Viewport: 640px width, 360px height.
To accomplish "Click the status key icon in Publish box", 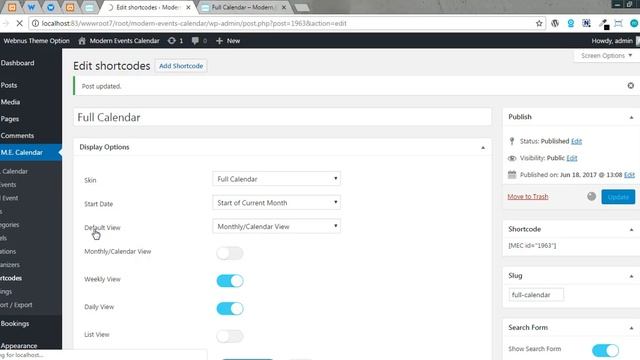I will (x=512, y=141).
